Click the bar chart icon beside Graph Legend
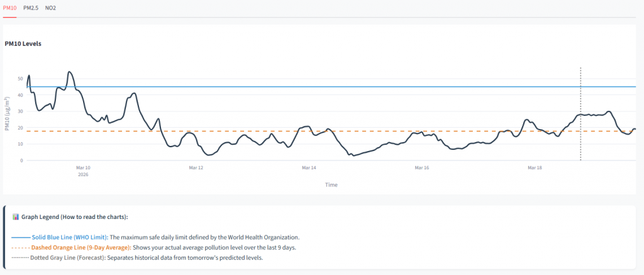644x275 pixels. [x=16, y=216]
